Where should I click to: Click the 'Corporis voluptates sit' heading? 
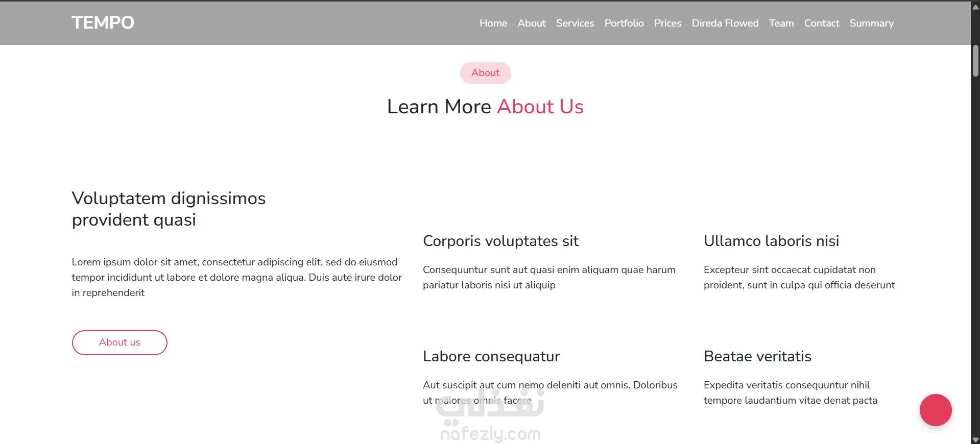[x=500, y=241]
